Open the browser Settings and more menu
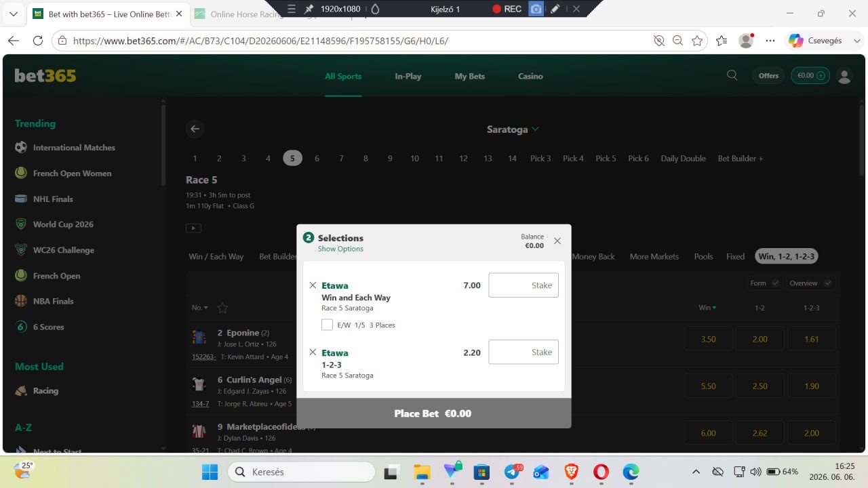The height and width of the screenshot is (488, 868). (770, 41)
